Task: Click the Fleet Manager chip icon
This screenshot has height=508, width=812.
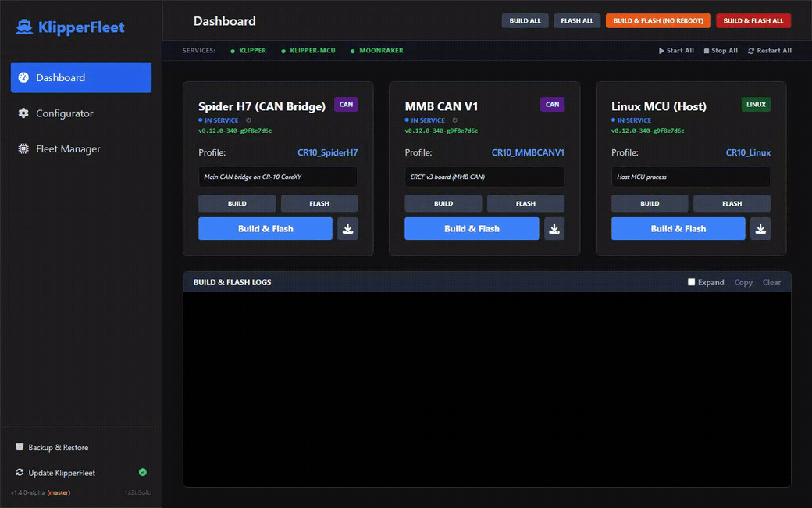Action: point(23,148)
